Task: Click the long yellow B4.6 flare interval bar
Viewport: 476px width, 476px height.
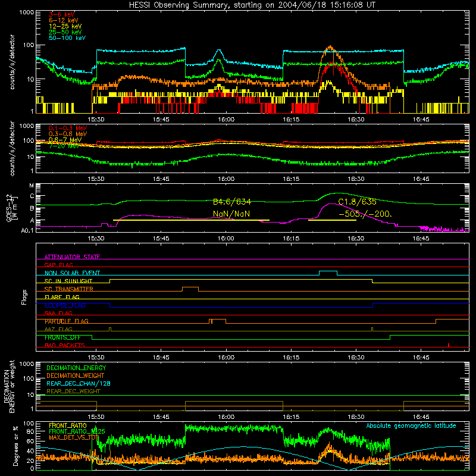Action: tap(191, 220)
